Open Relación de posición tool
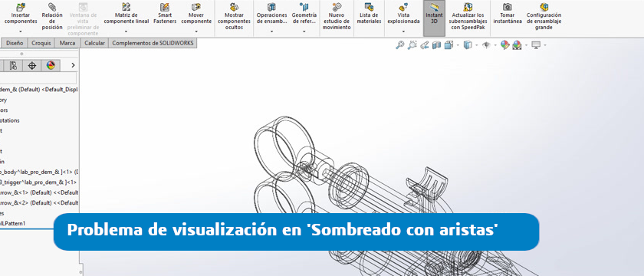Image resolution: width=644 pixels, height=276 pixels. pyautogui.click(x=52, y=16)
